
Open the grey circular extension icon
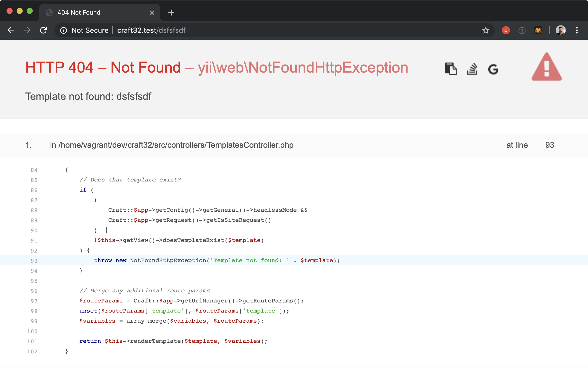522,30
